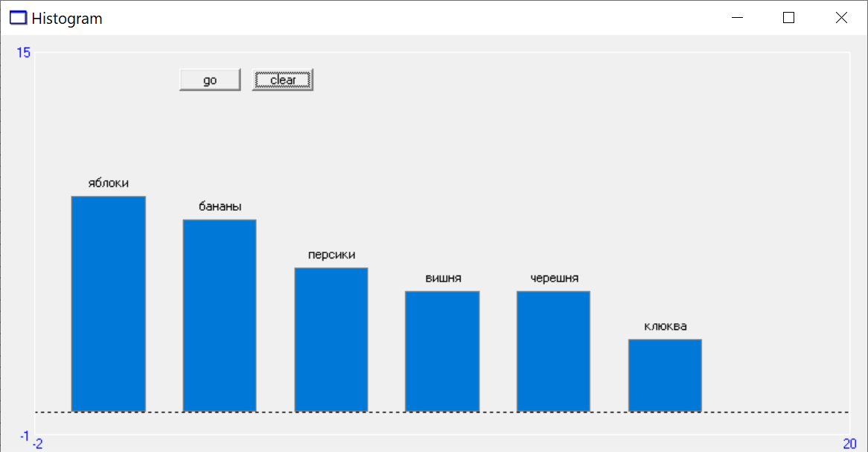Click the Histogram window icon in title bar
Image resolution: width=868 pixels, height=452 pixels.
pos(18,19)
